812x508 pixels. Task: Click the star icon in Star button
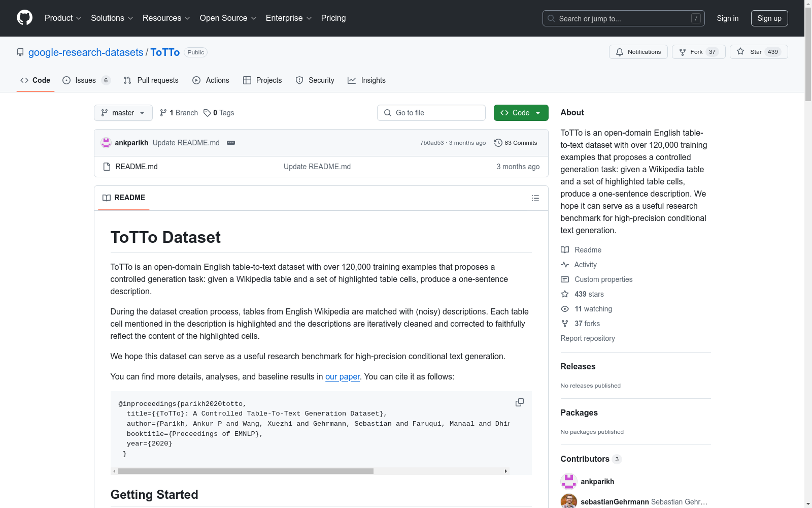740,51
